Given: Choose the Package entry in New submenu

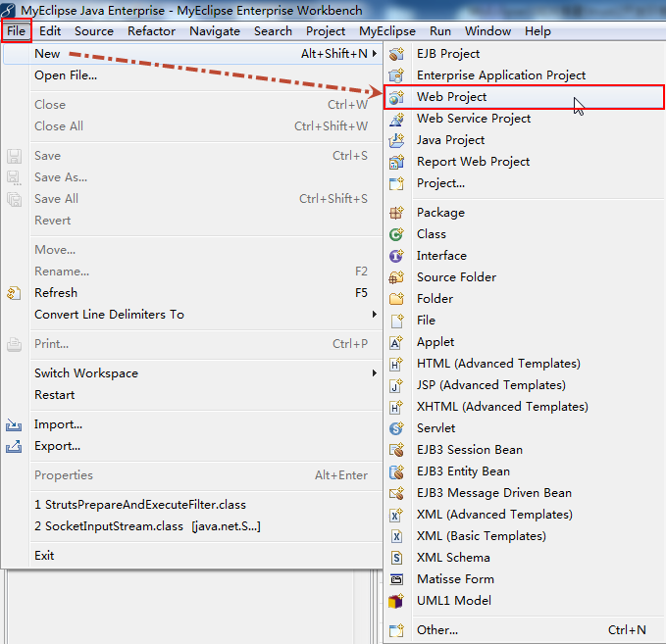Looking at the screenshot, I should pyautogui.click(x=524, y=213).
